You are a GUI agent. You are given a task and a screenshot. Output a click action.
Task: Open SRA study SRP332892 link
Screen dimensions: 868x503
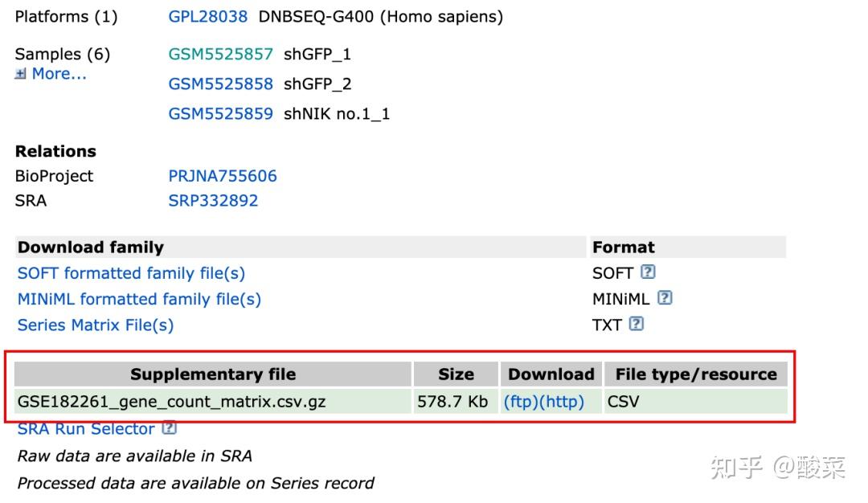click(213, 201)
